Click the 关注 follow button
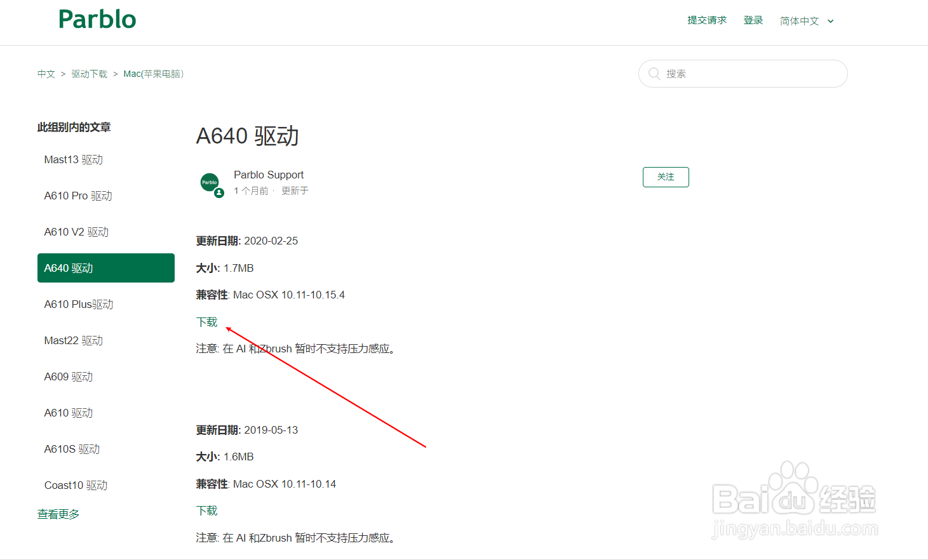928x560 pixels. tap(666, 177)
